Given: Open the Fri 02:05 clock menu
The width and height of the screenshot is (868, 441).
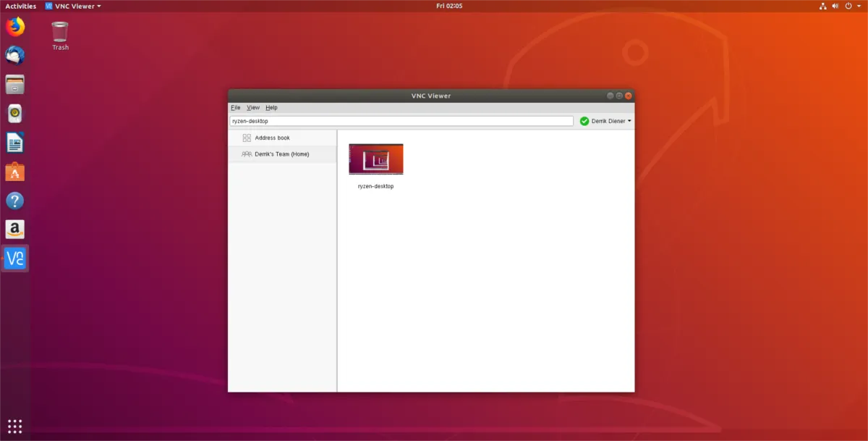Looking at the screenshot, I should pos(449,6).
